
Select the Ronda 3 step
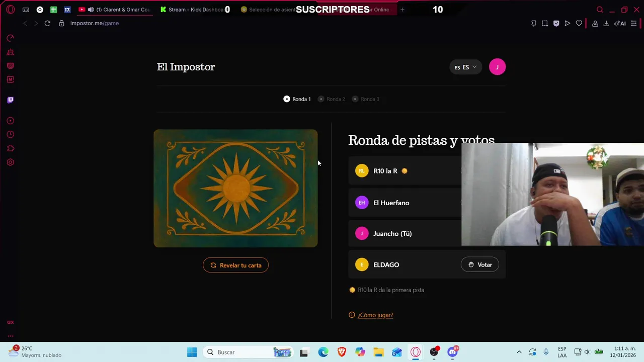(365, 99)
